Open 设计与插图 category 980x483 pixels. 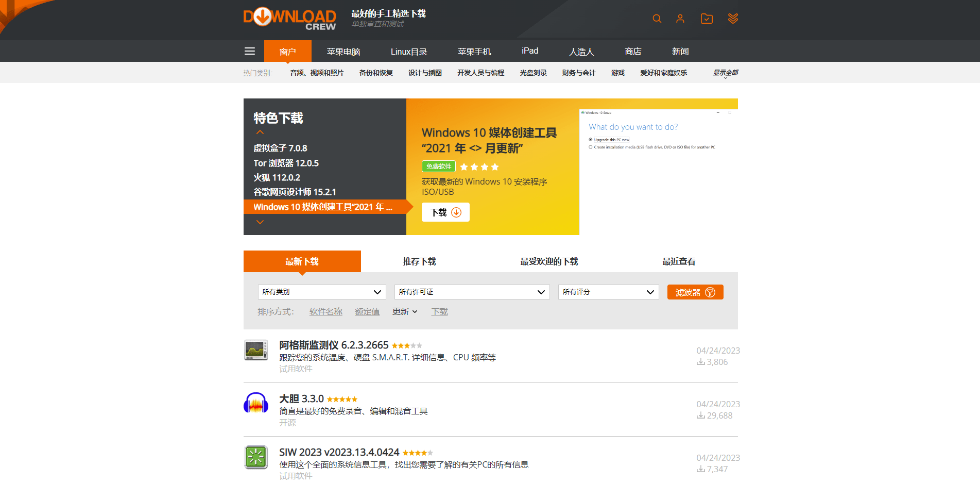[x=425, y=73]
